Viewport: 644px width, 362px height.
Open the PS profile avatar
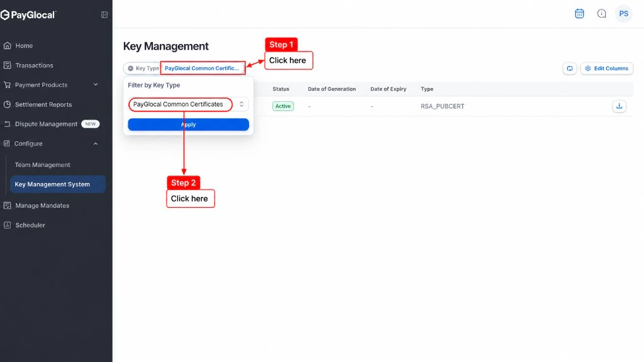click(x=623, y=14)
